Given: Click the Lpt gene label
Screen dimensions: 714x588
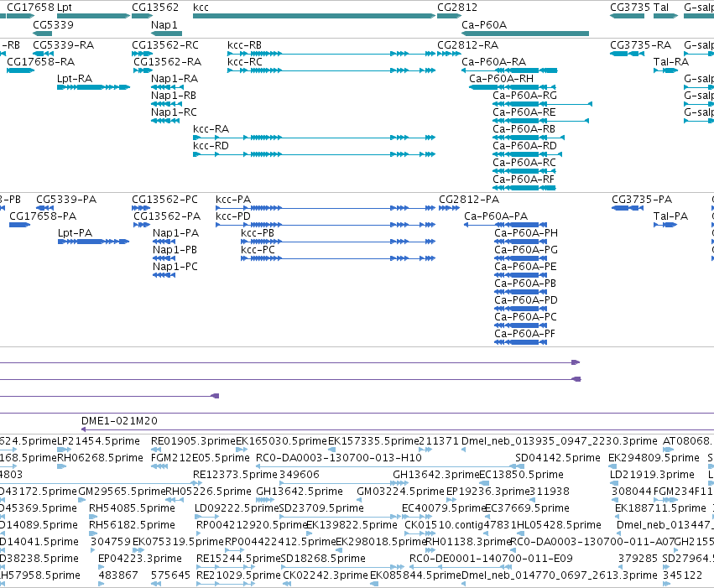Looking at the screenshot, I should (x=65, y=8).
